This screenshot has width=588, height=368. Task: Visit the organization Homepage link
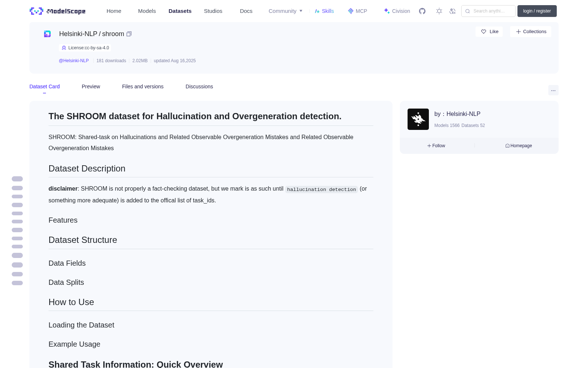[519, 146]
